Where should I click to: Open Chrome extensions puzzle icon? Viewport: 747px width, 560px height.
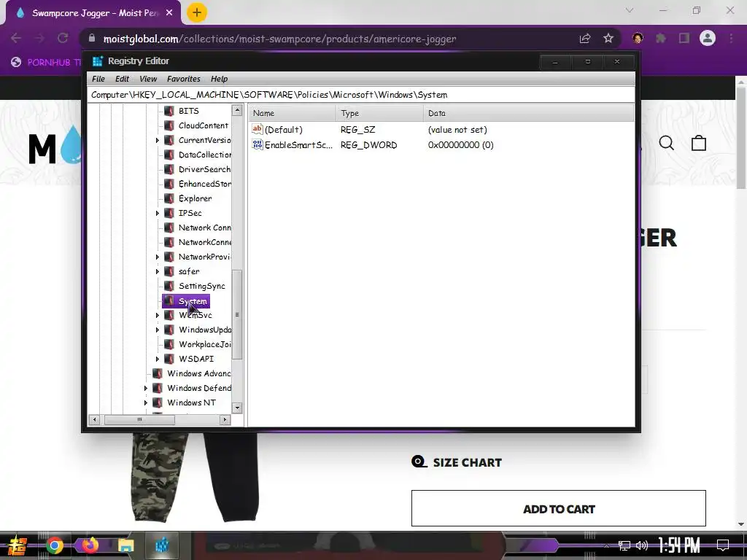click(661, 38)
